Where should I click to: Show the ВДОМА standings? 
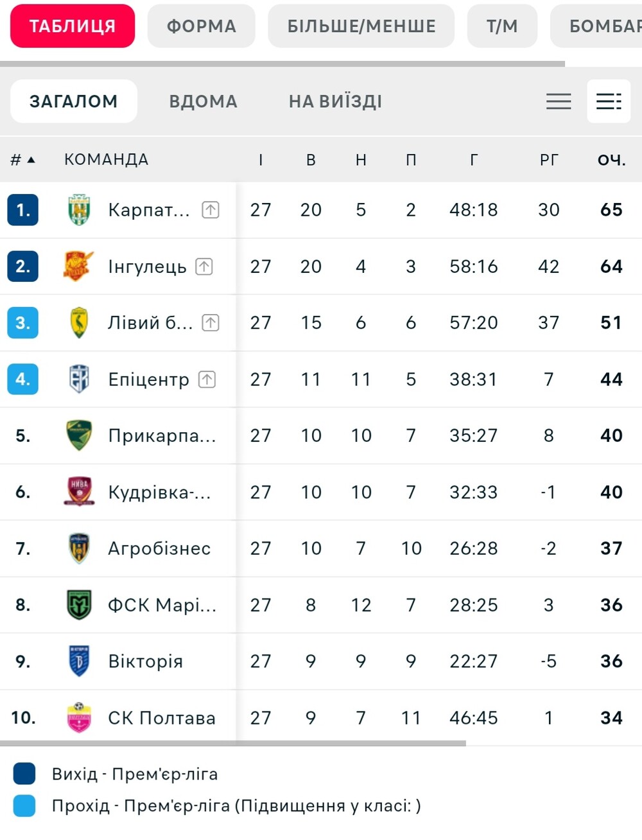204,101
